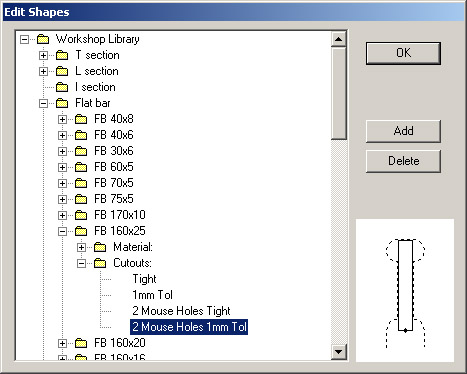
Task: Select the FB 75x5 label
Action: pos(114,199)
